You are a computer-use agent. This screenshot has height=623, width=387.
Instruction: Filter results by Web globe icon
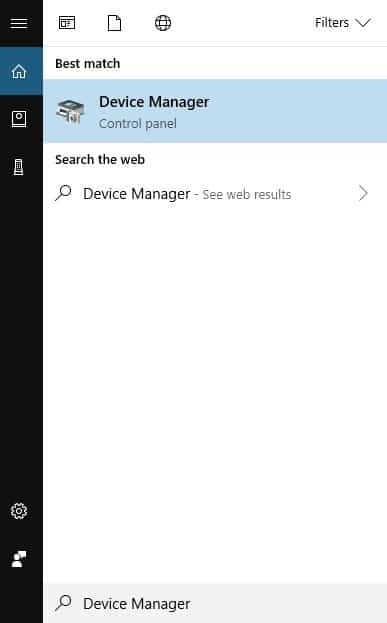coord(163,23)
